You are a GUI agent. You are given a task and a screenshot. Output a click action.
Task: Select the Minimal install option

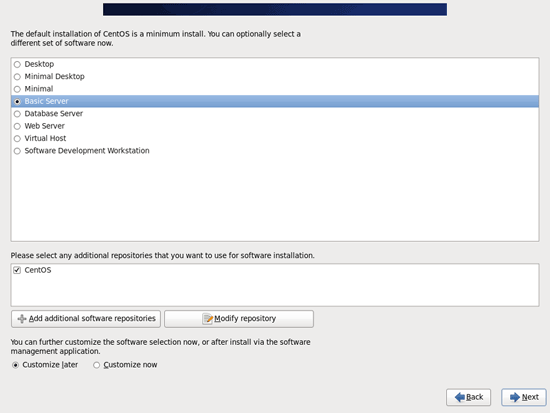(x=17, y=89)
